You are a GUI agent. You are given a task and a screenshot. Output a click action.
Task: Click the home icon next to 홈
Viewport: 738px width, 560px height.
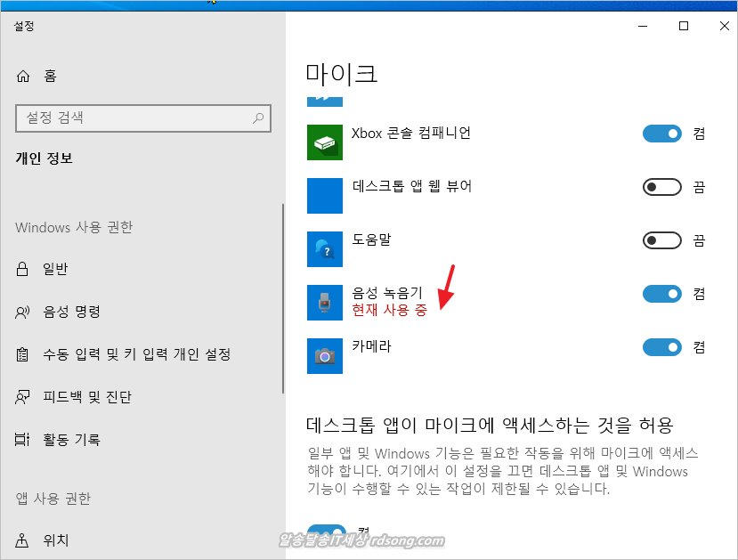[x=24, y=77]
